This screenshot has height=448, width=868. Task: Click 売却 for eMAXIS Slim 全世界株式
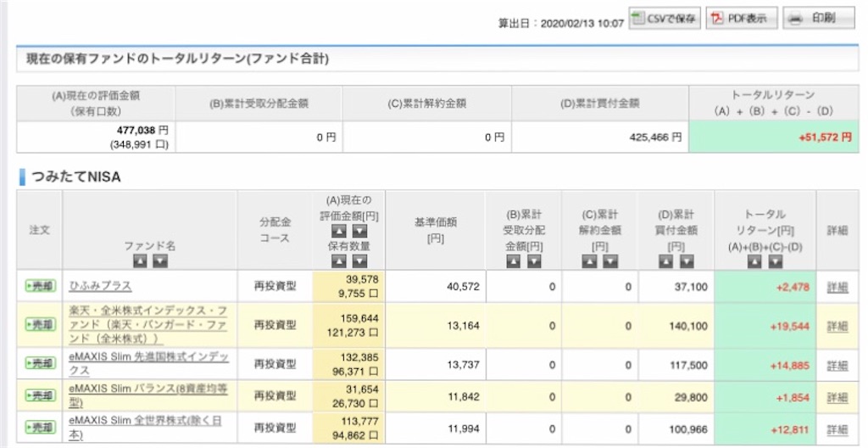[40, 428]
